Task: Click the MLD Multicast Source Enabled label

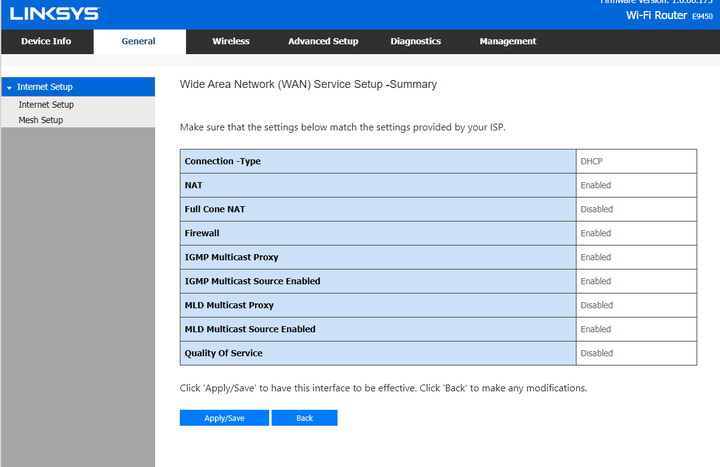Action: [x=250, y=329]
